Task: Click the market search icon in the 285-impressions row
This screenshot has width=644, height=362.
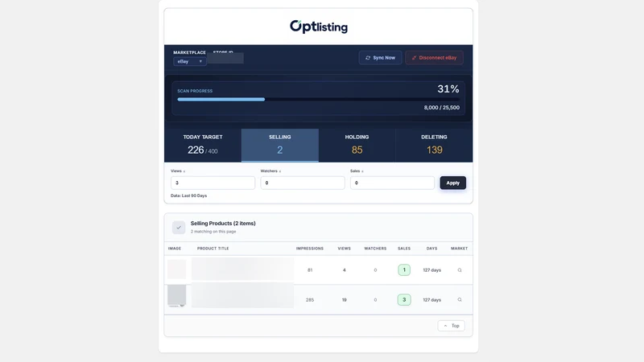Action: coord(460,299)
